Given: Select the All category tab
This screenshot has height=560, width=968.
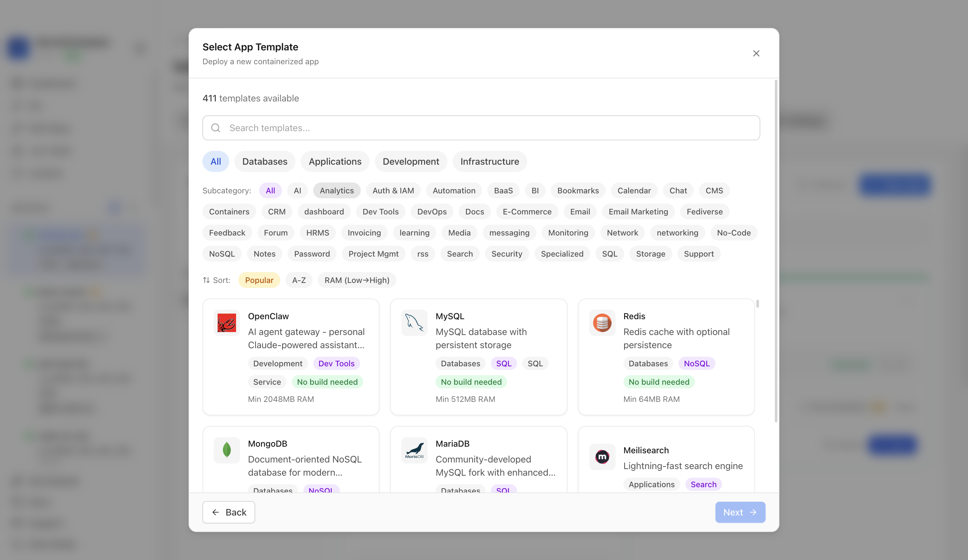Looking at the screenshot, I should click(x=216, y=161).
